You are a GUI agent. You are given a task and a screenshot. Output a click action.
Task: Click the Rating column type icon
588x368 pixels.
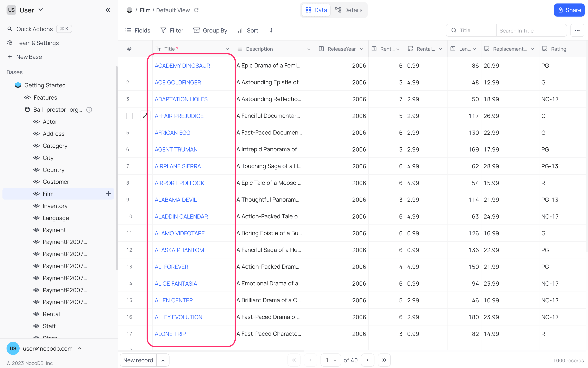[x=545, y=49]
